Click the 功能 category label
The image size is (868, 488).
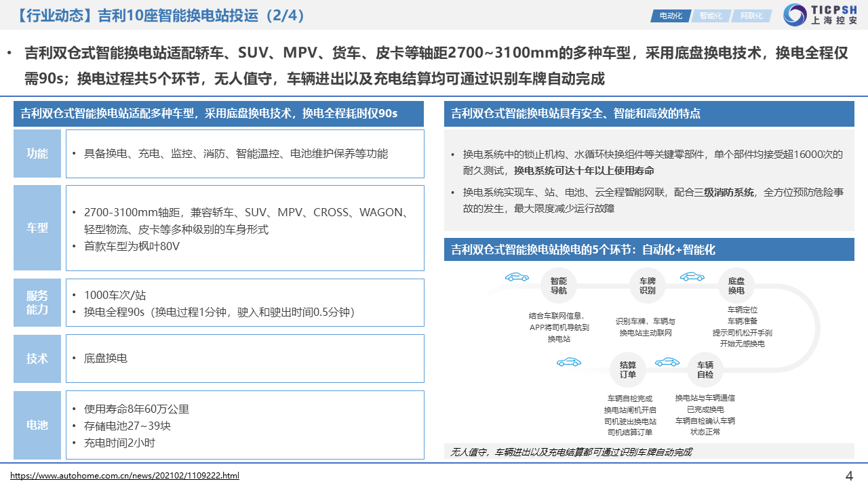[37, 154]
